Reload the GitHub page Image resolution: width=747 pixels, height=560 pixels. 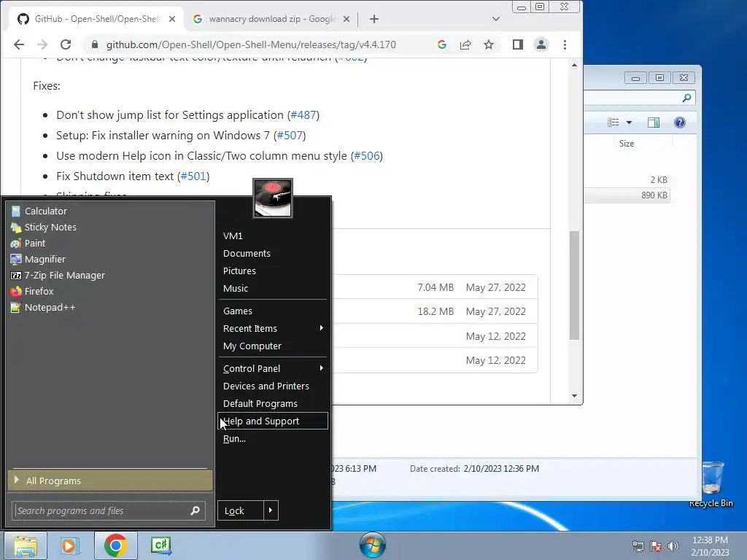pos(66,44)
